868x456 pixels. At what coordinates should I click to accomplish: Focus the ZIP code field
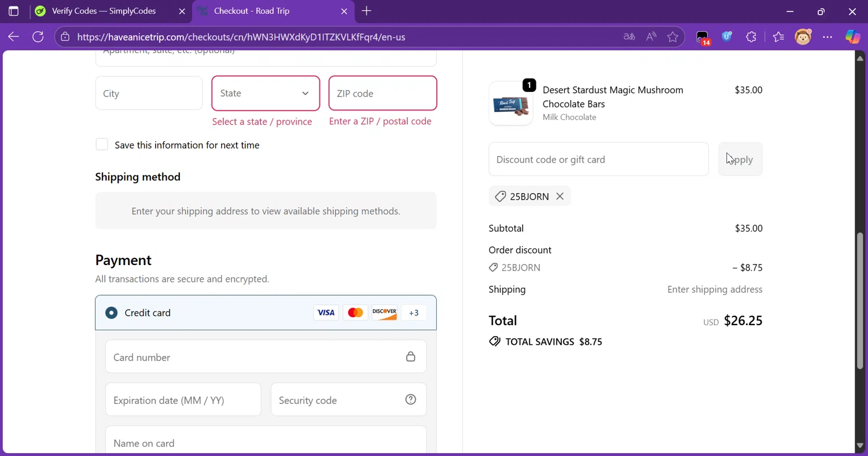click(382, 93)
